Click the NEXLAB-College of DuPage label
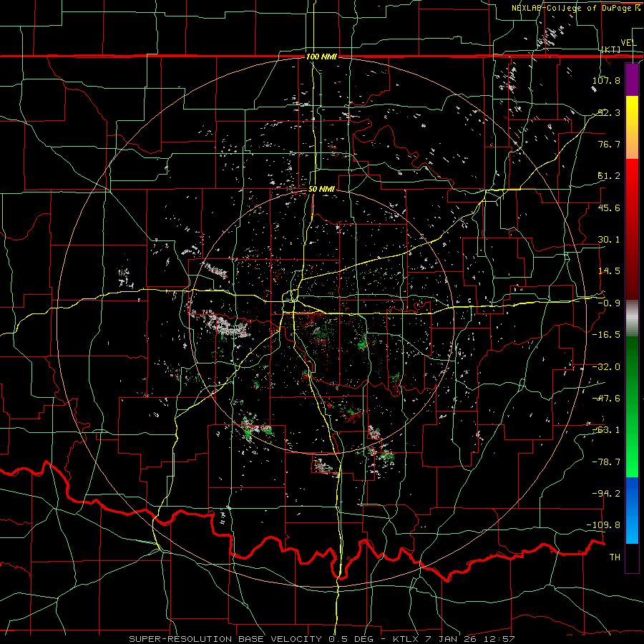Viewport: 644px width, 644px height. (x=572, y=8)
